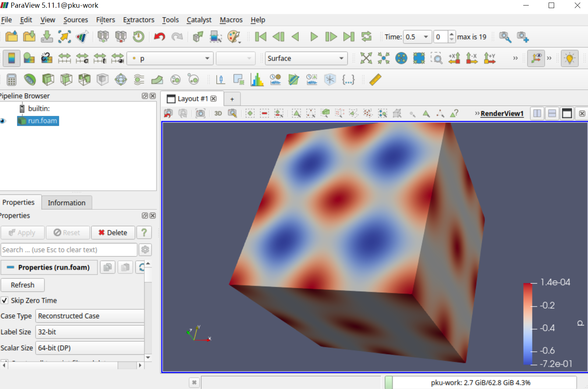Click the Edit Color Map icon
The height and width of the screenshot is (389, 588).
point(29,58)
